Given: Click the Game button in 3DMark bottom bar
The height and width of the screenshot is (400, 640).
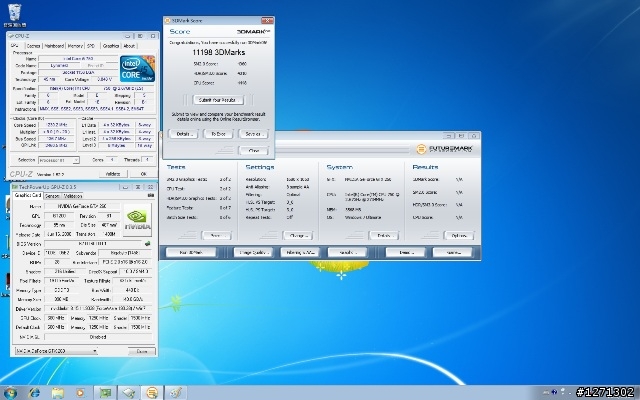Looking at the screenshot, I should [x=452, y=252].
